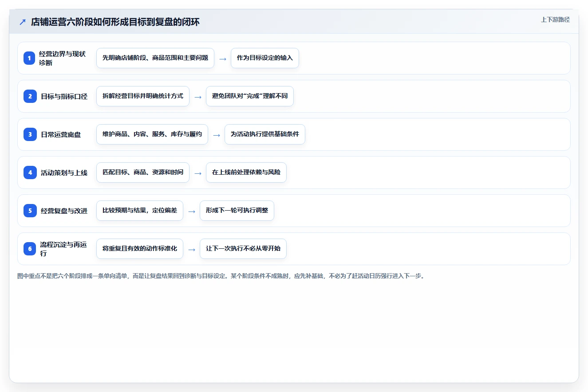Click the box 将重复且有效的动作标准化

[140, 249]
